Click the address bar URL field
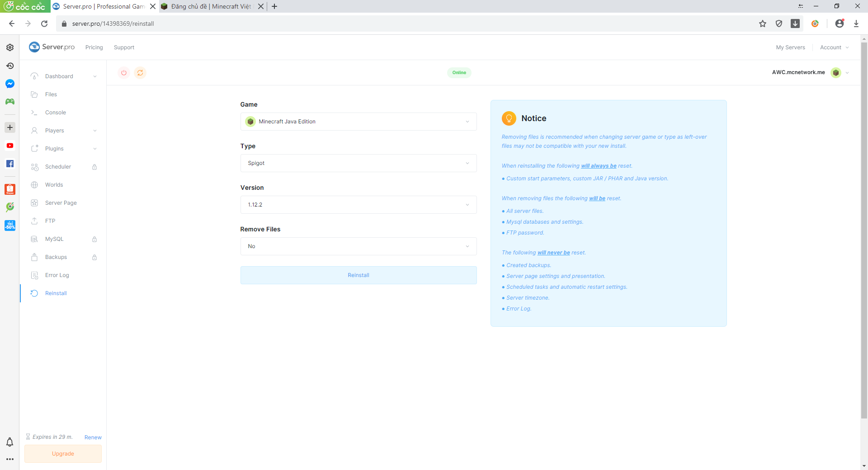 407,23
